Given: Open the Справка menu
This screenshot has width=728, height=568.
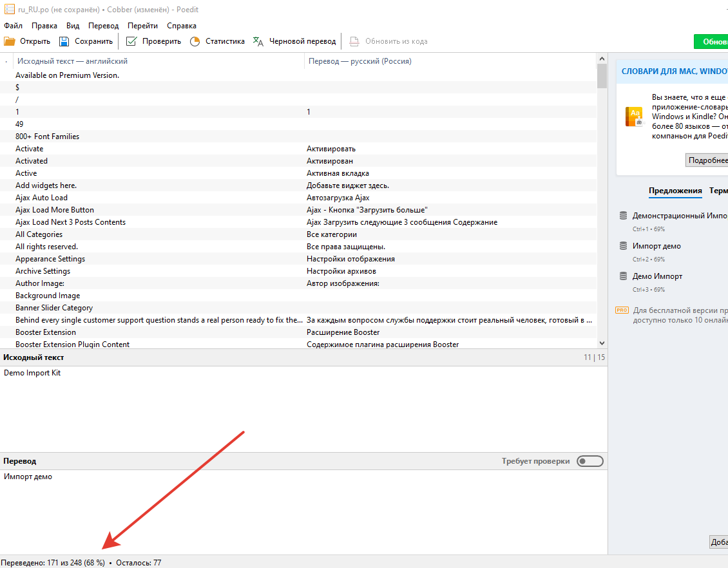Looking at the screenshot, I should tap(182, 26).
